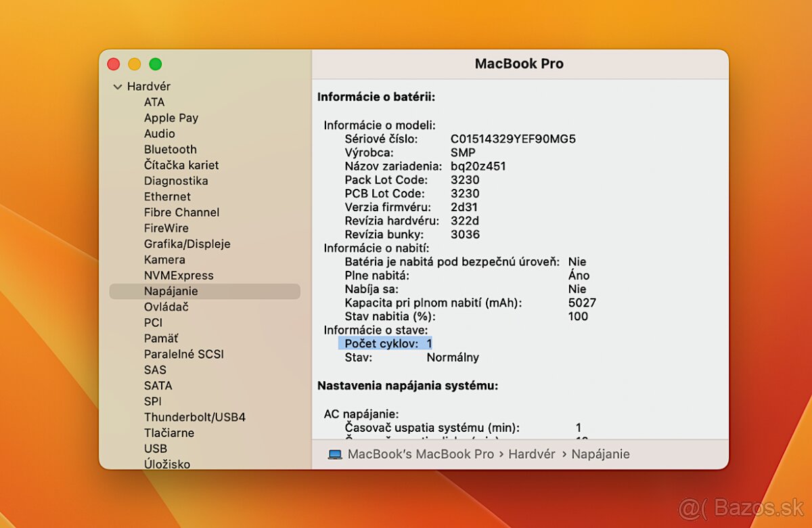Click the PCB Lot Code label
The width and height of the screenshot is (812, 528).
coord(386,194)
